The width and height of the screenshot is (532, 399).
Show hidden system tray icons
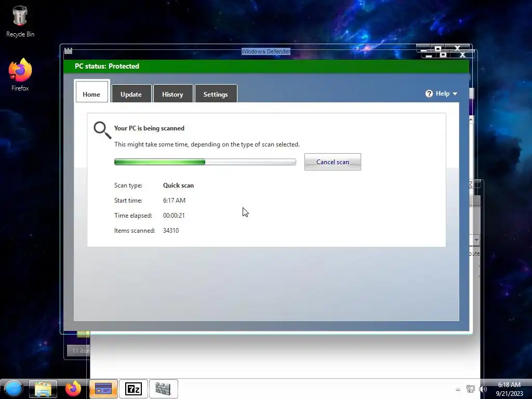(458, 389)
